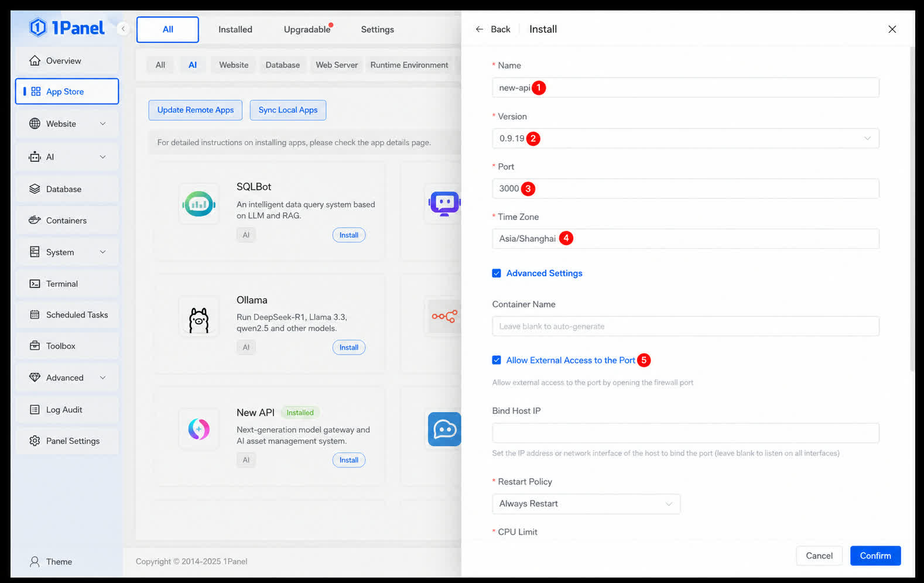Select the Website category filter

[x=234, y=65]
